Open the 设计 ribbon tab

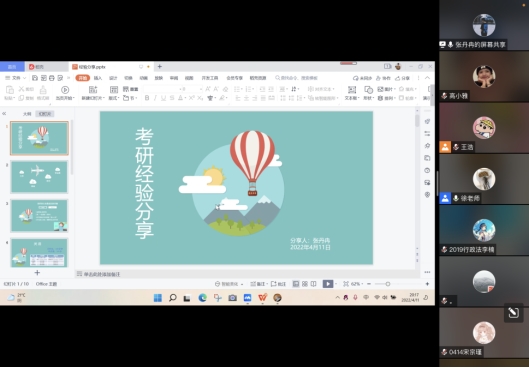coord(113,78)
